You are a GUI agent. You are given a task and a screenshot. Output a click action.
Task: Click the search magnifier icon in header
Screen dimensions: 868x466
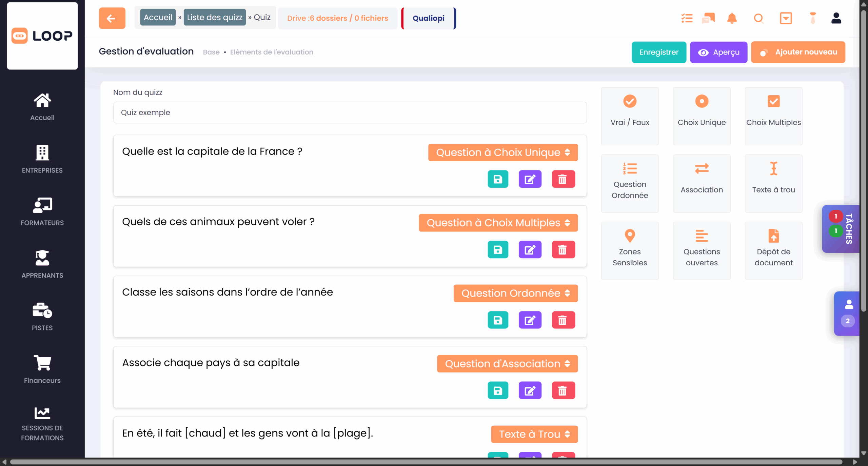pyautogui.click(x=758, y=18)
